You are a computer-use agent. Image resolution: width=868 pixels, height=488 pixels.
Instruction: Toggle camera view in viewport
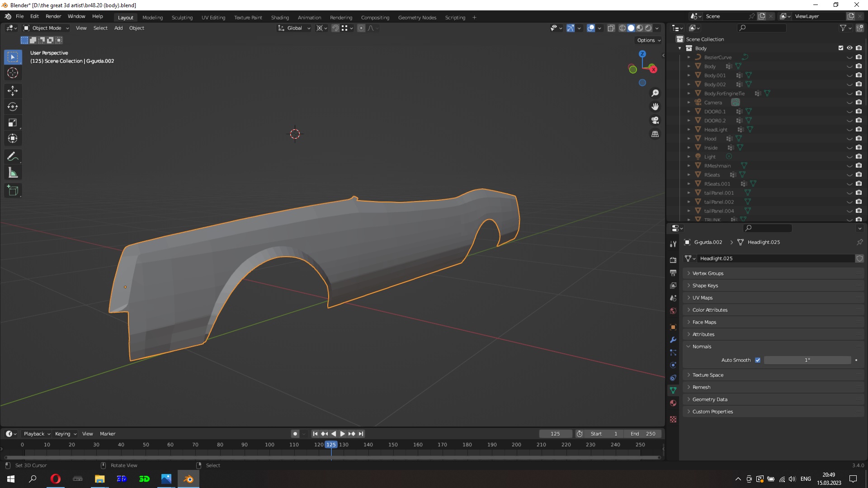pos(655,120)
